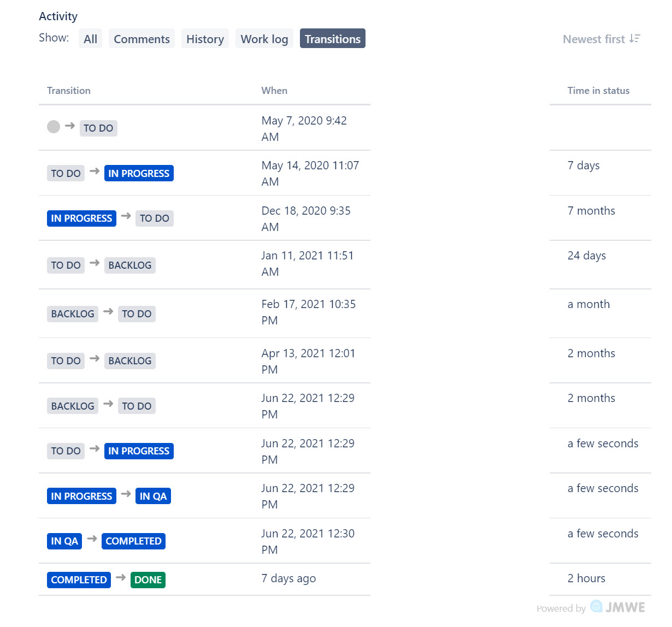Select the Transitions tab
The height and width of the screenshot is (627, 672).
tap(333, 39)
